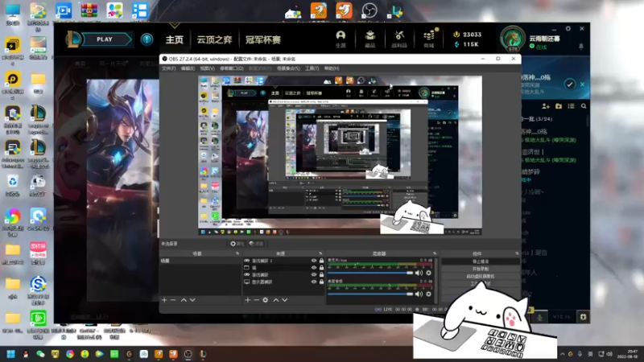Accept invite with checkmark in League client
Screen dimensions: 644x362
coord(569,84)
